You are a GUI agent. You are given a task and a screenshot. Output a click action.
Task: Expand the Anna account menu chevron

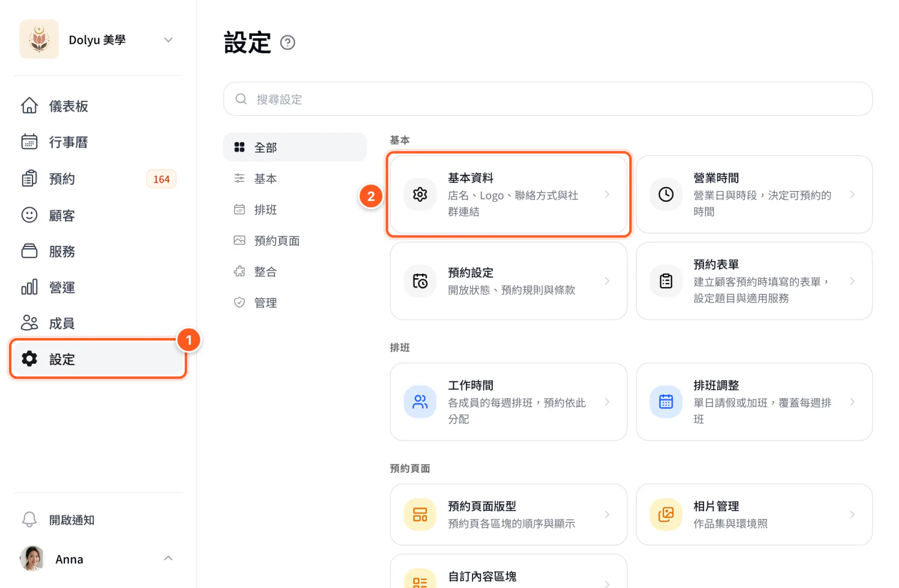pos(168,558)
